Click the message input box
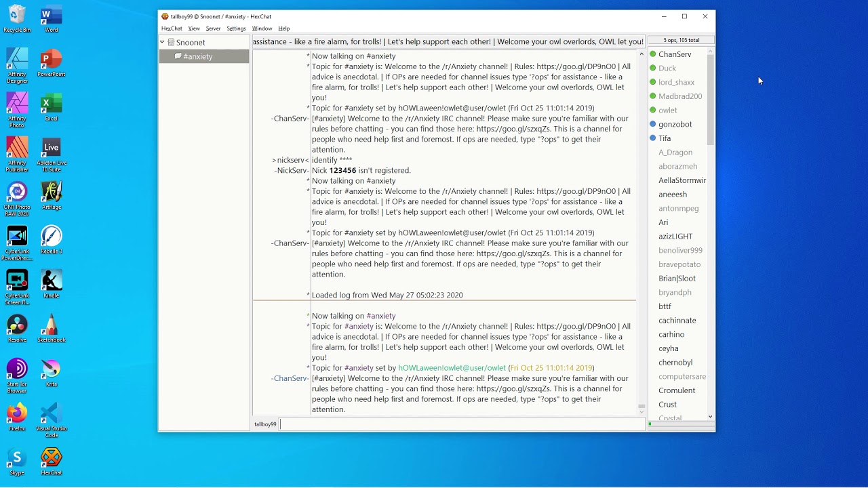This screenshot has width=868, height=488. [x=462, y=424]
